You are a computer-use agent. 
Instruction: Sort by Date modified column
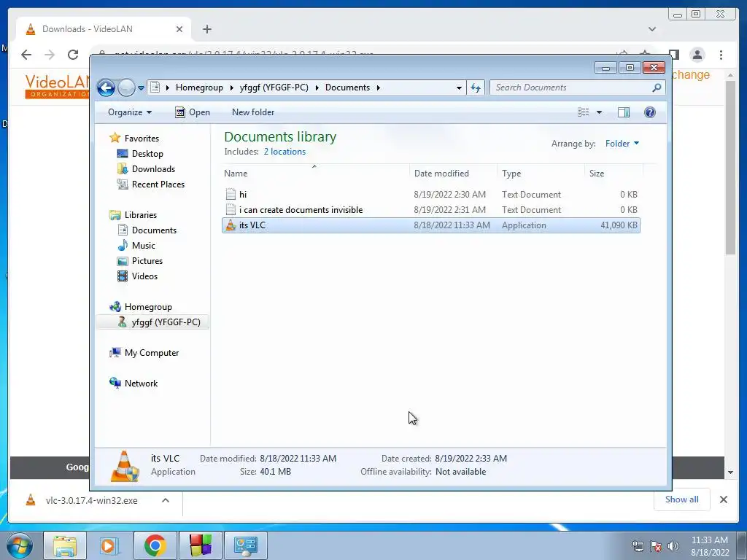452,174
